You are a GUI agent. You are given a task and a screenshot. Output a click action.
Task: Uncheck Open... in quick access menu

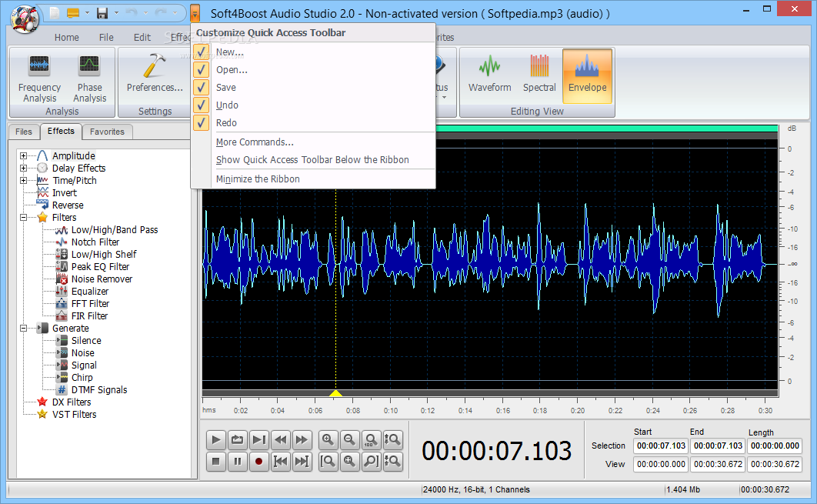coord(201,70)
